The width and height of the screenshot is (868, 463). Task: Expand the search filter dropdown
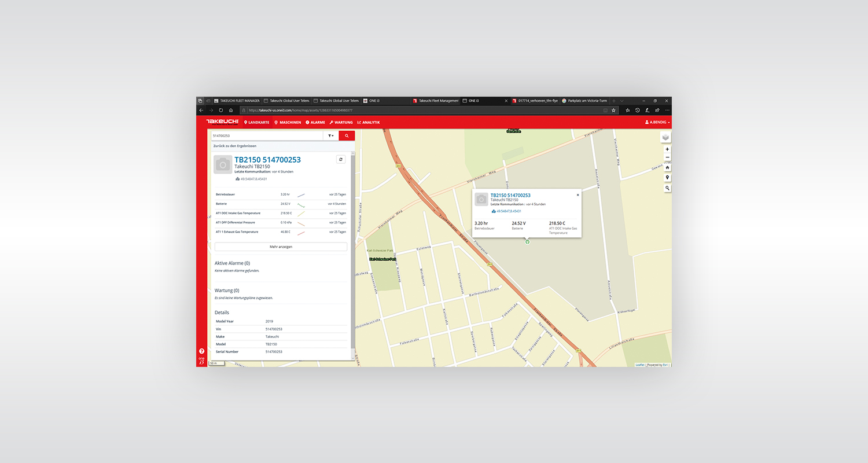pos(331,135)
